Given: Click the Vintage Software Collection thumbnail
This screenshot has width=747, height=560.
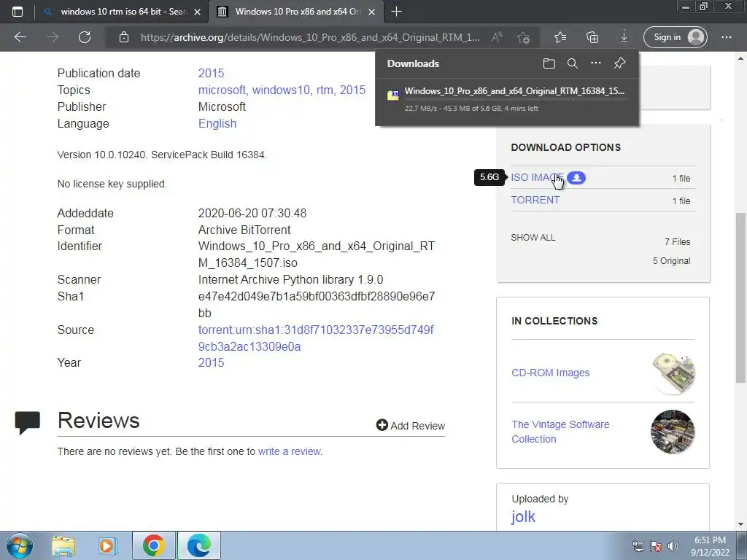Looking at the screenshot, I should click(673, 432).
